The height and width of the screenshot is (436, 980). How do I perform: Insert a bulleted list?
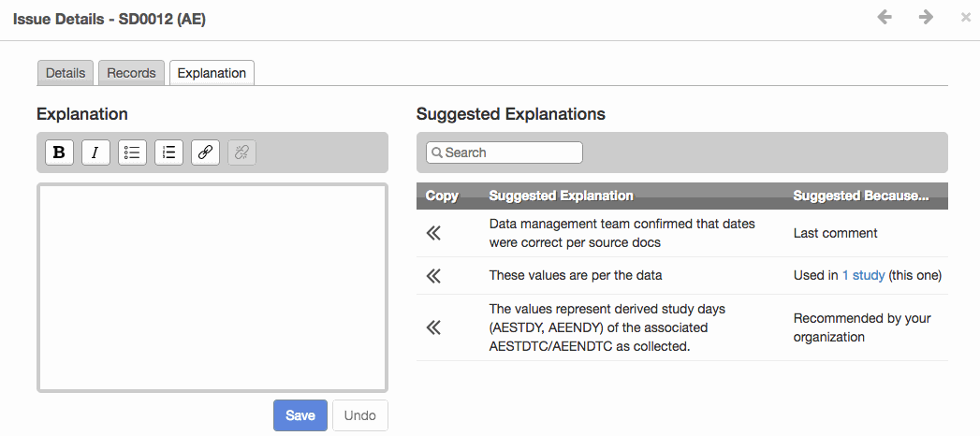[x=133, y=153]
